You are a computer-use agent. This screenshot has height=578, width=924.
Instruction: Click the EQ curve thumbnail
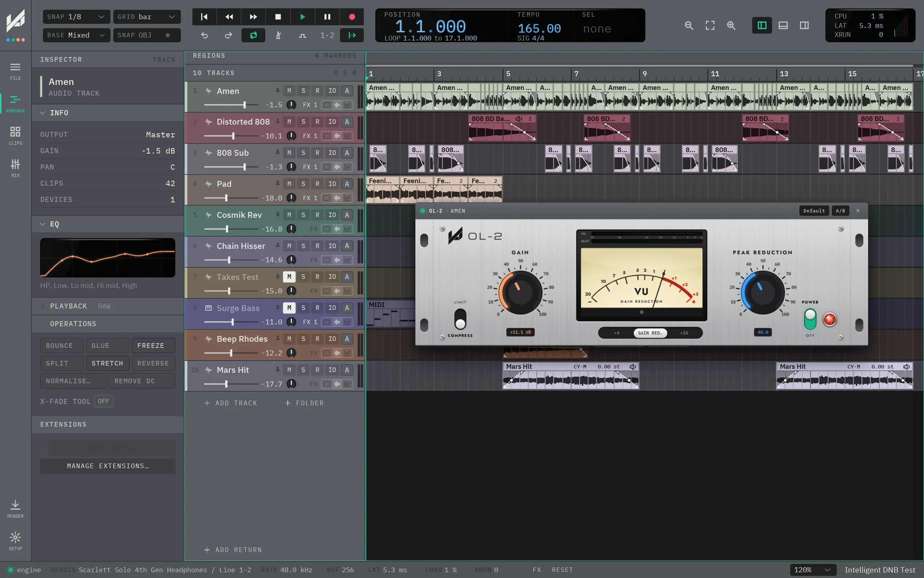(x=108, y=258)
